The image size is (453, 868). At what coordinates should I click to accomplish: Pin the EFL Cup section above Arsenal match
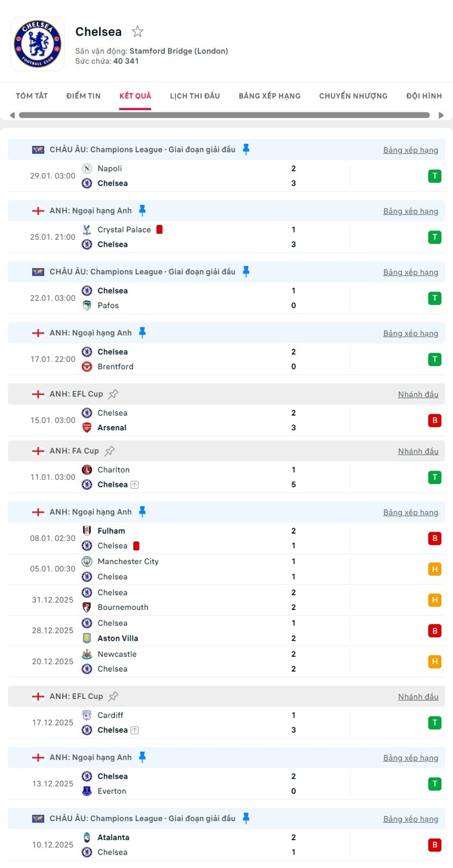click(114, 394)
